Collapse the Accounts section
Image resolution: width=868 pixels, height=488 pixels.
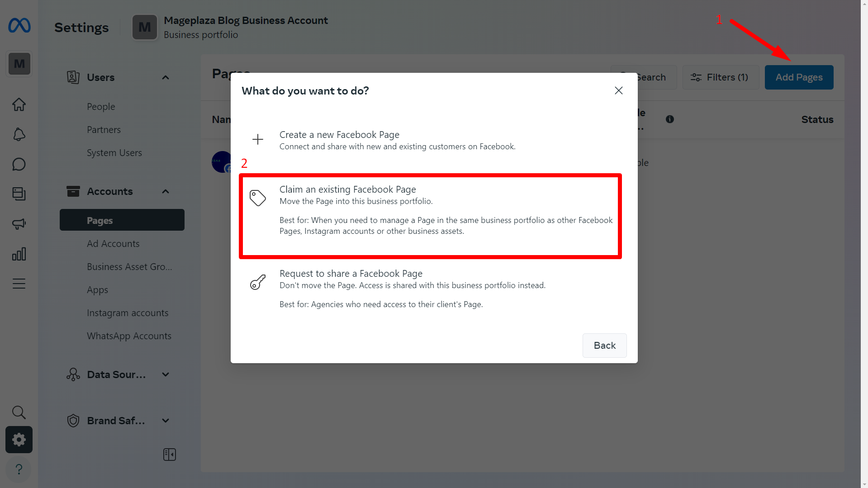166,191
